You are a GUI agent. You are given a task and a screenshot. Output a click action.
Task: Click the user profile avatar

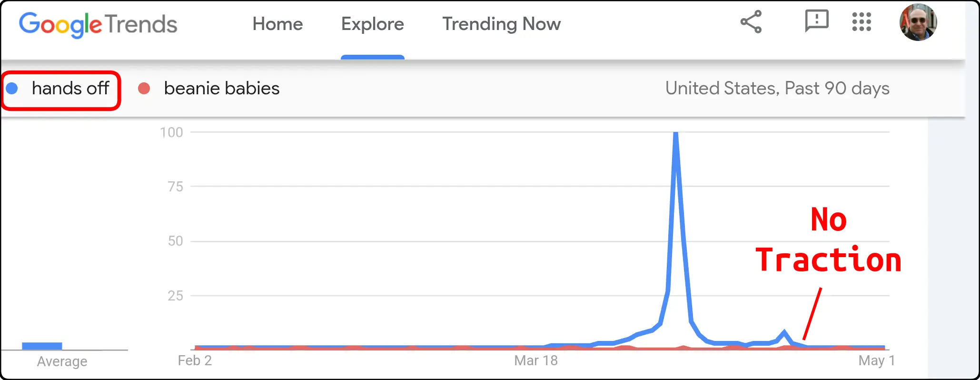pyautogui.click(x=918, y=22)
